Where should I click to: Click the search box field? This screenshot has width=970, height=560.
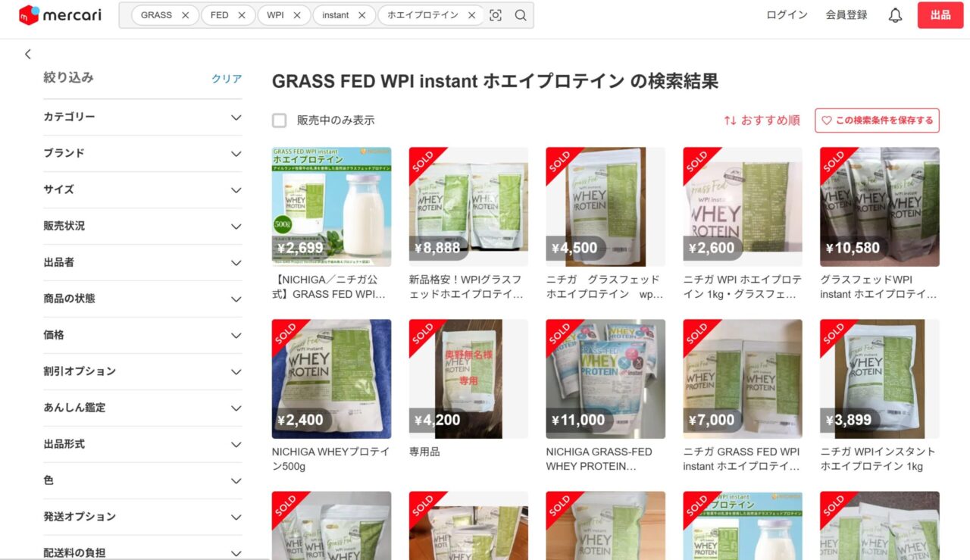pyautogui.click(x=326, y=15)
